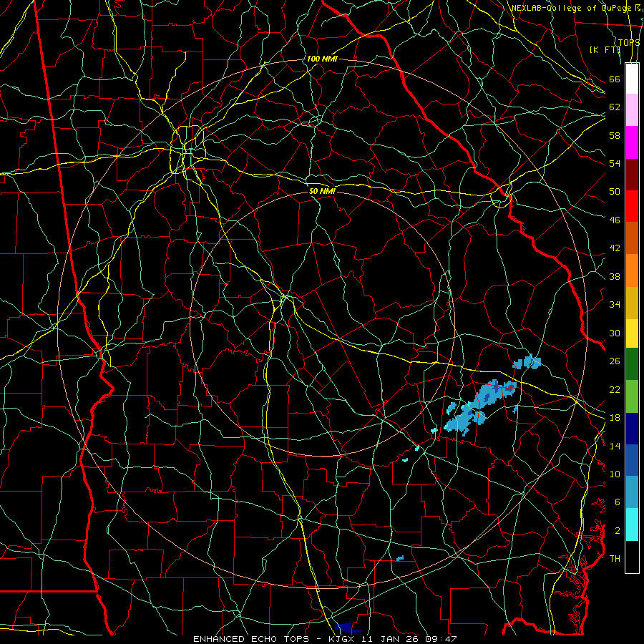Click the dark red 50-54 kft swatch
The height and width of the screenshot is (644, 644).
(632, 175)
